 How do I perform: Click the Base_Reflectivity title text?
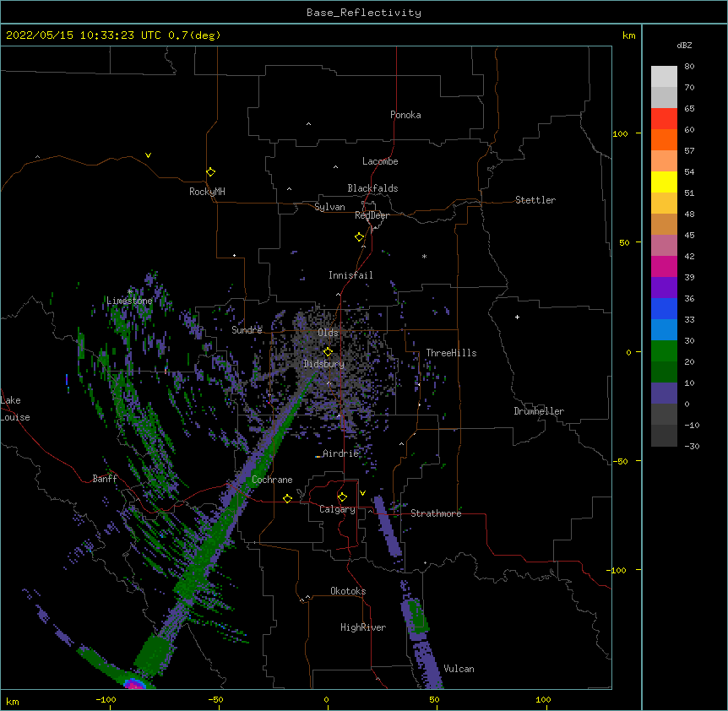tap(363, 13)
